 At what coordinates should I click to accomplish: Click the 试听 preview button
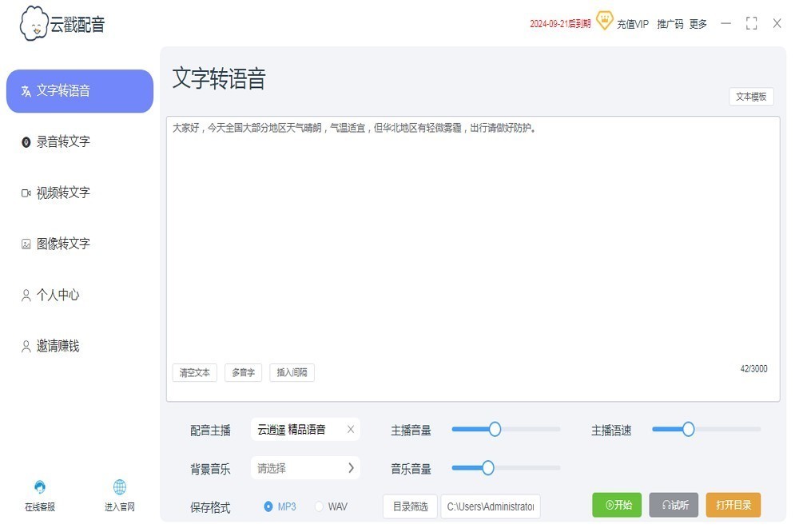click(674, 505)
